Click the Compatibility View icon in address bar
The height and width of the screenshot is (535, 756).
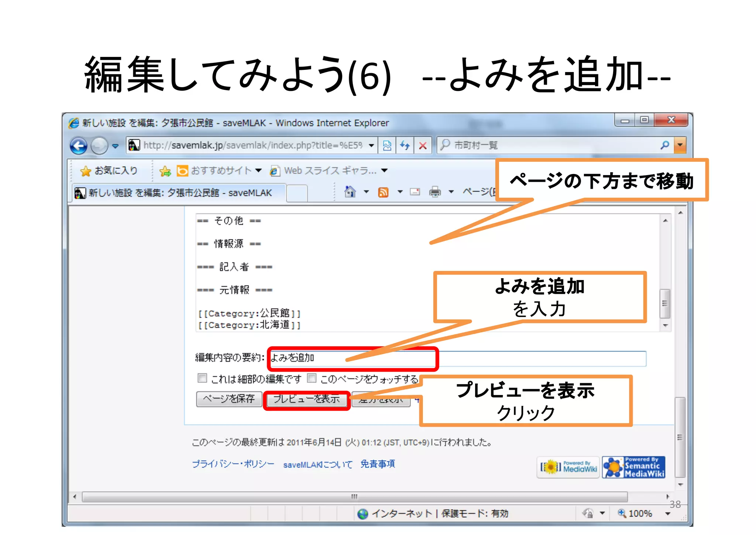click(x=387, y=146)
